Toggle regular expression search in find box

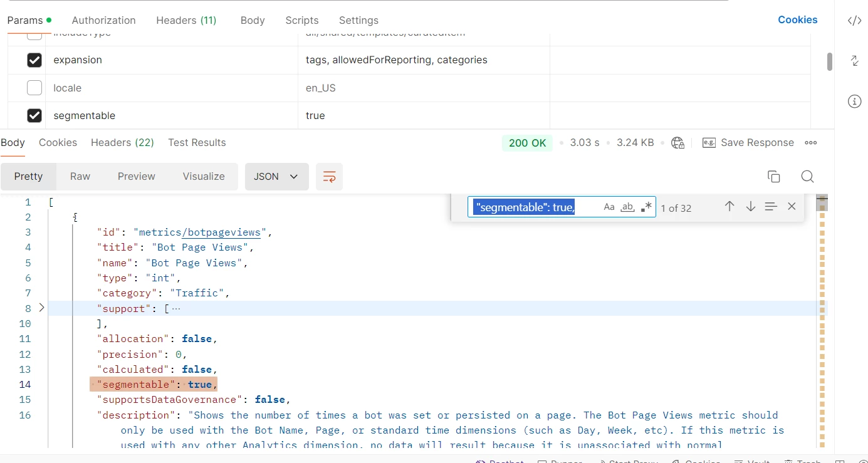[x=646, y=207]
